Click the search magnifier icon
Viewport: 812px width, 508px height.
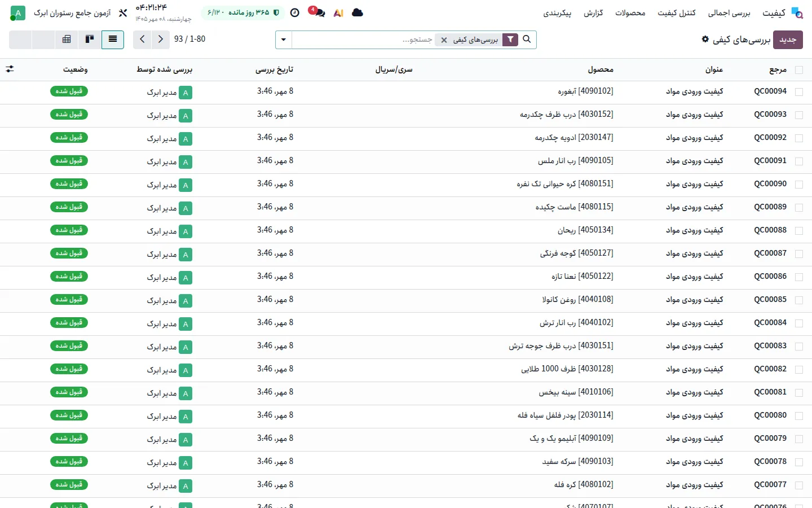click(x=527, y=39)
